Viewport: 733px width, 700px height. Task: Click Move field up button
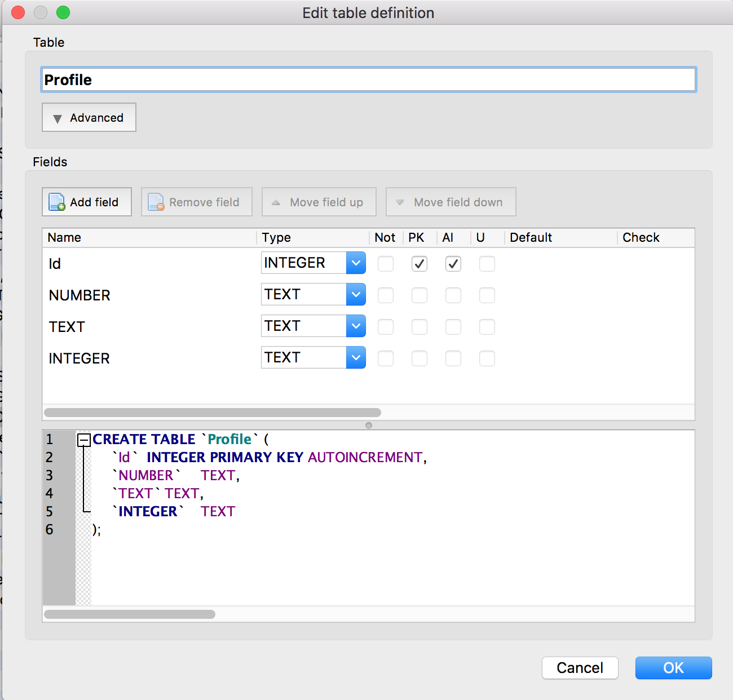319,202
